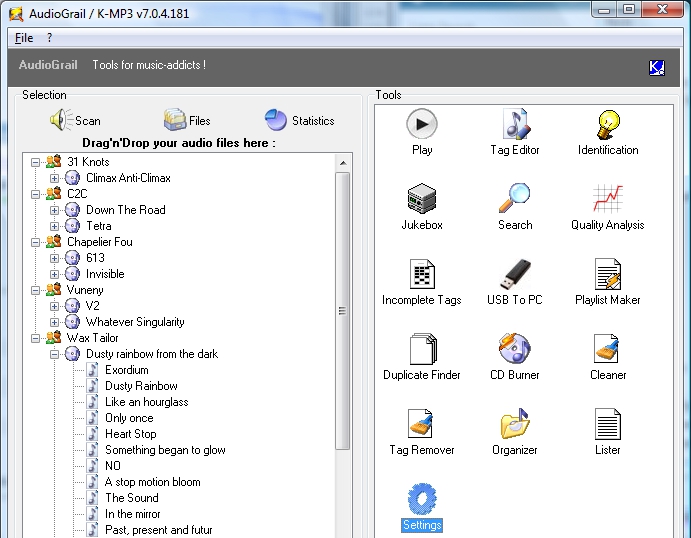Screen dimensions: 691x538
Task: Select the Dusty Rainbow track
Action: tap(141, 386)
